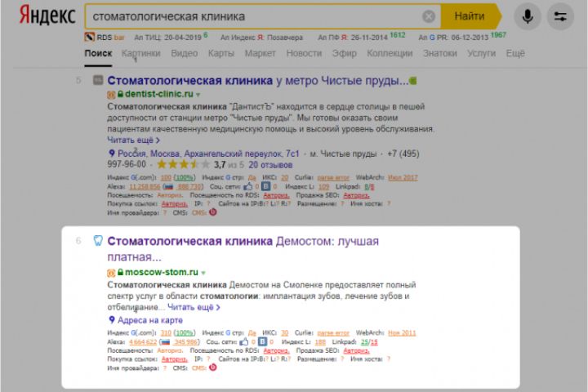The image size is (588, 392).
Task: Click the gray favicon of dentist-clinic result
Action: click(x=98, y=80)
